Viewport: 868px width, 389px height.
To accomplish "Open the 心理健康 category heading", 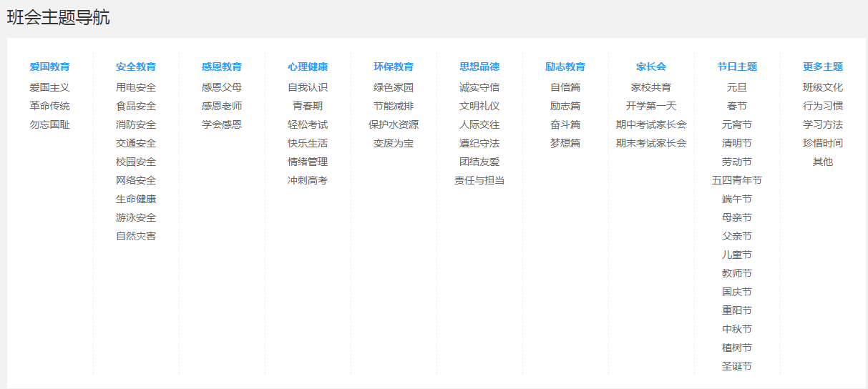I will pyautogui.click(x=308, y=67).
